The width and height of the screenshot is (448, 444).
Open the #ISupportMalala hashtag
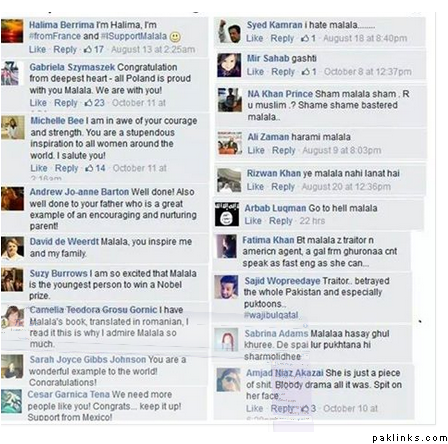(x=134, y=36)
